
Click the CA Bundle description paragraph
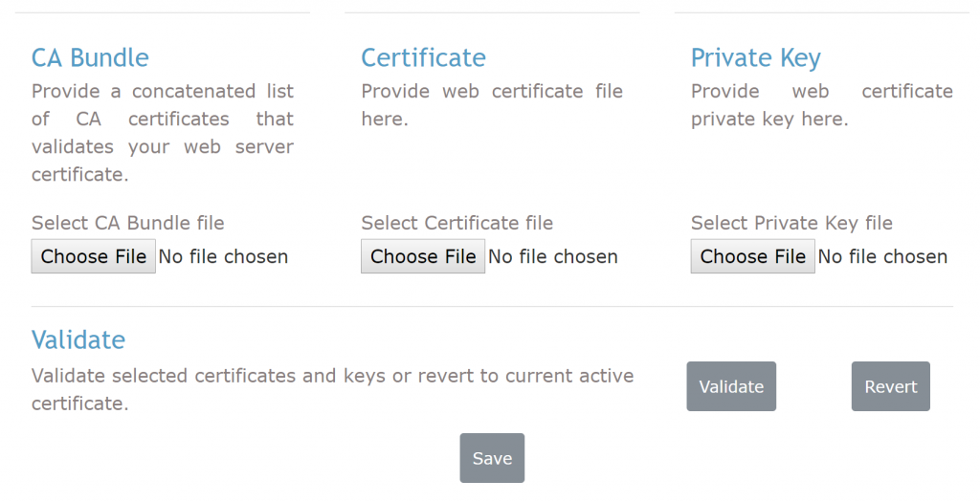163,132
